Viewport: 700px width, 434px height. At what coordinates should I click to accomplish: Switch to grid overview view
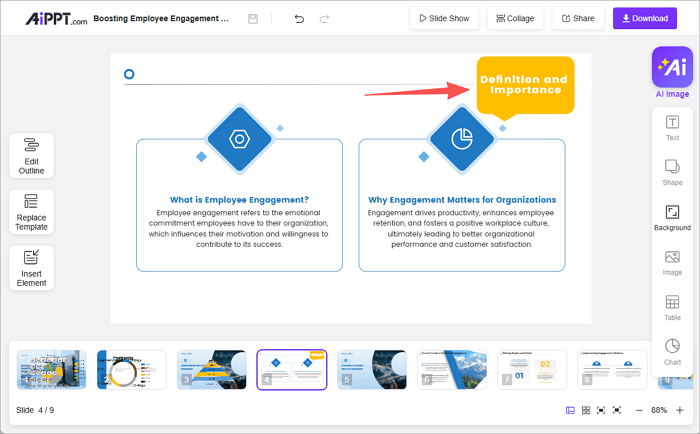click(x=586, y=410)
